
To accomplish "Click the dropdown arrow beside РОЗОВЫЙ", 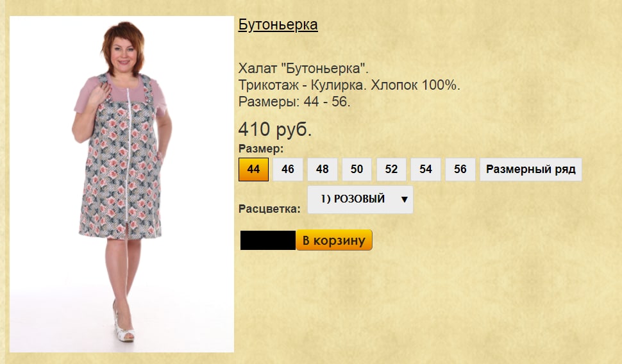I will [404, 199].
